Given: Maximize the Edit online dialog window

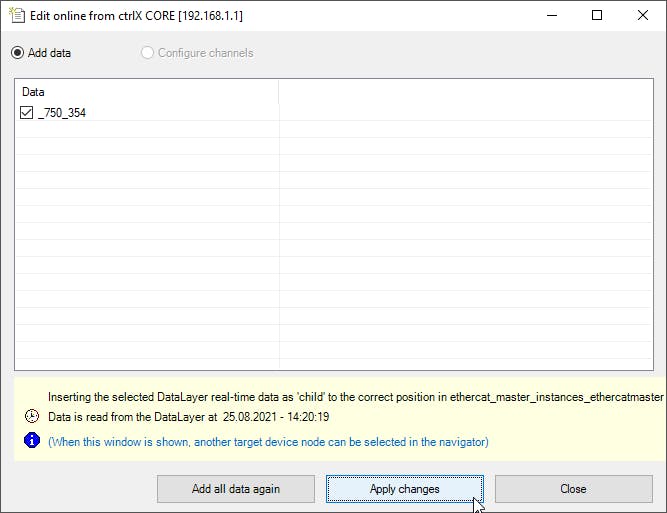Looking at the screenshot, I should pyautogui.click(x=597, y=15).
